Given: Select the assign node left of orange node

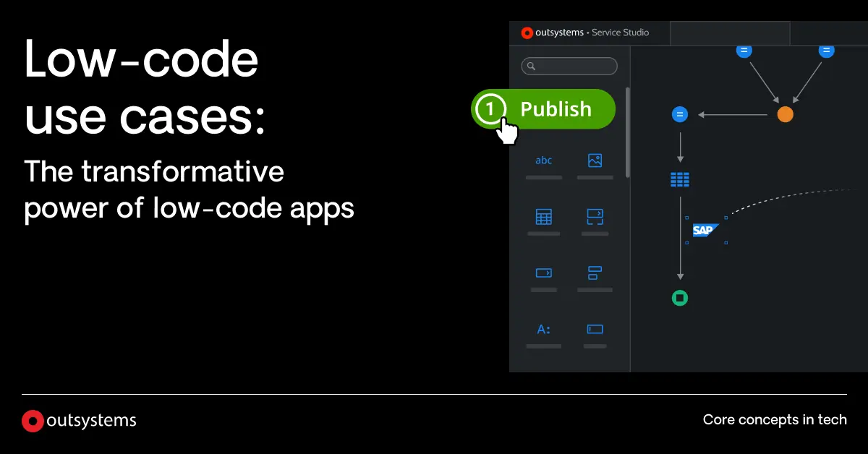Looking at the screenshot, I should tap(679, 114).
